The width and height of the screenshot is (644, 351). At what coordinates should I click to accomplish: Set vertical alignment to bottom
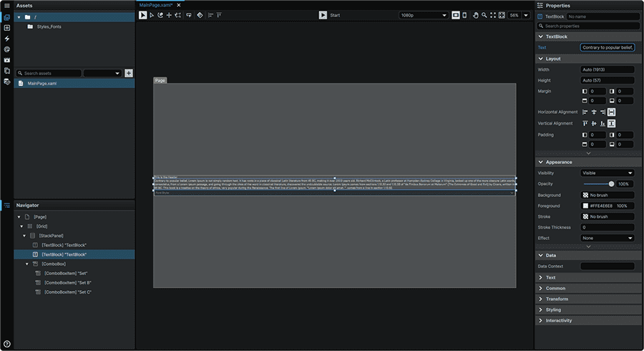[x=602, y=123]
